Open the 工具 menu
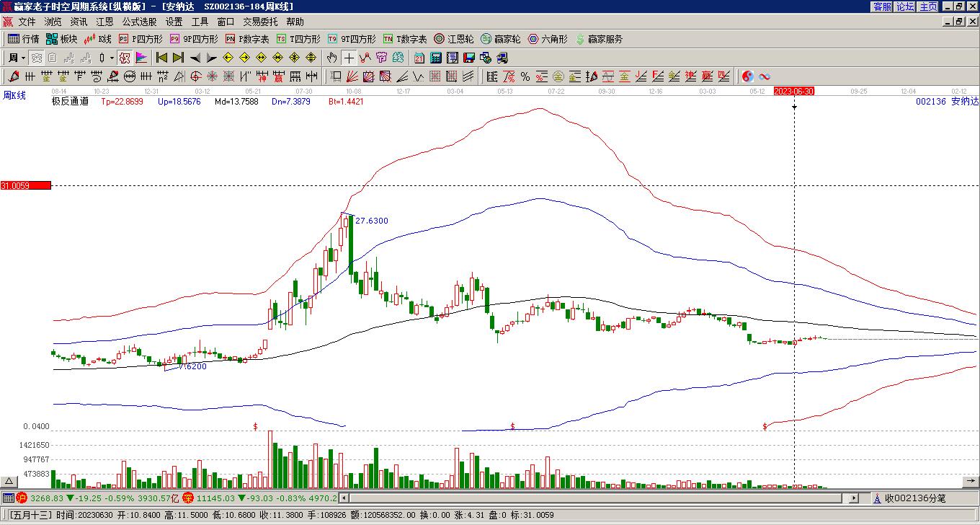 [x=200, y=22]
